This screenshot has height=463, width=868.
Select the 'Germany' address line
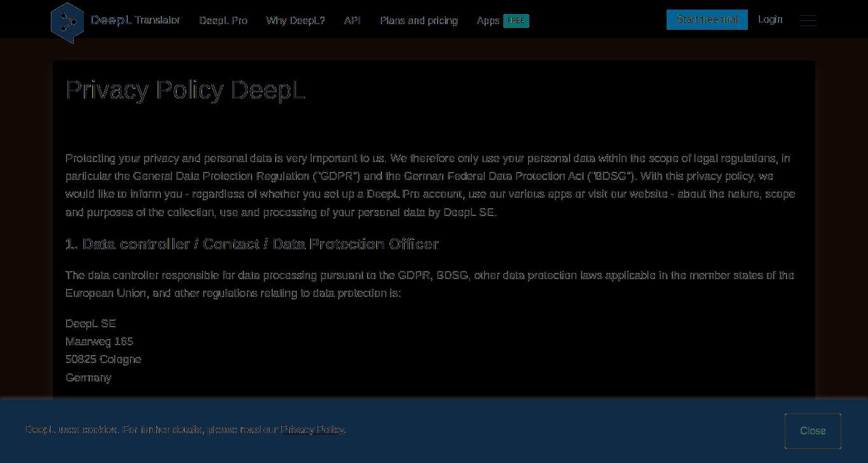(x=88, y=378)
